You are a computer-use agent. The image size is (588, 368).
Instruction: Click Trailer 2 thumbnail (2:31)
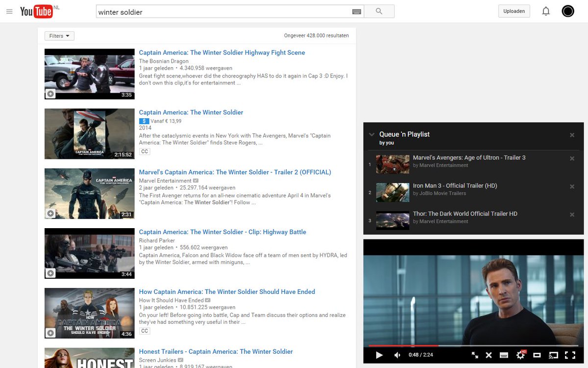(90, 194)
